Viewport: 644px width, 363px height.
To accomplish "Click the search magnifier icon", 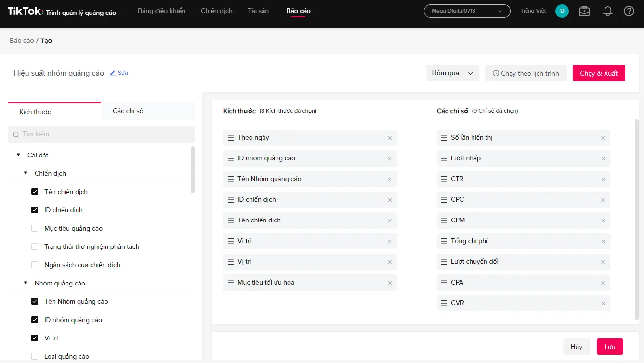I will click(16, 135).
